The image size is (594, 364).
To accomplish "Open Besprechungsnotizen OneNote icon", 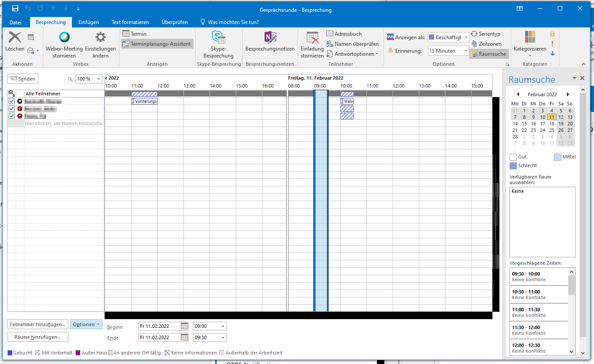I will (270, 37).
